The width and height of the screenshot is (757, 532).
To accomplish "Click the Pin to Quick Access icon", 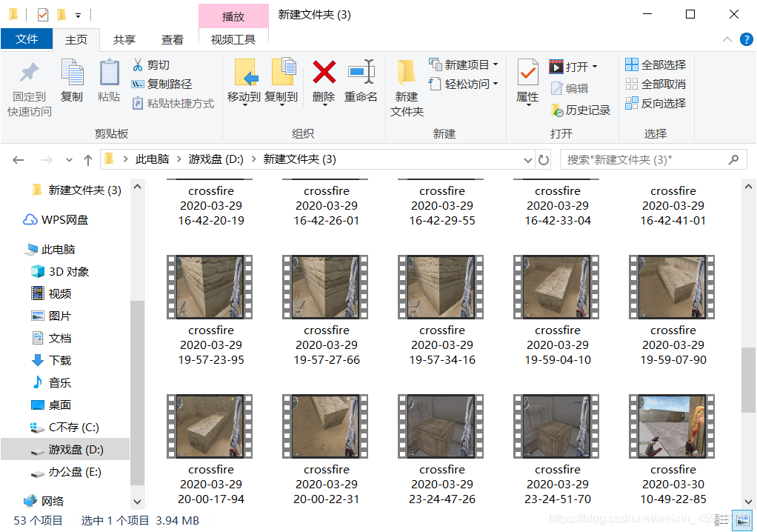I will 30,73.
